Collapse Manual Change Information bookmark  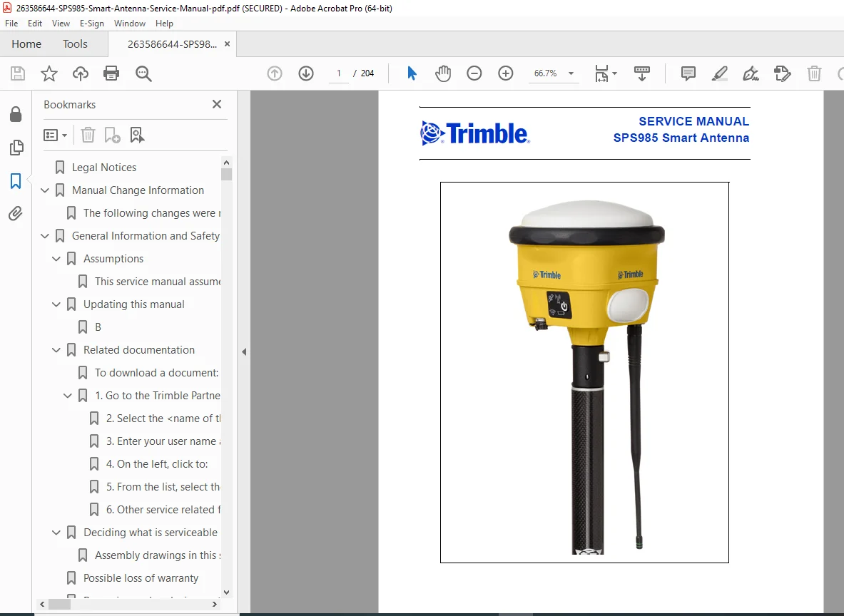point(45,190)
